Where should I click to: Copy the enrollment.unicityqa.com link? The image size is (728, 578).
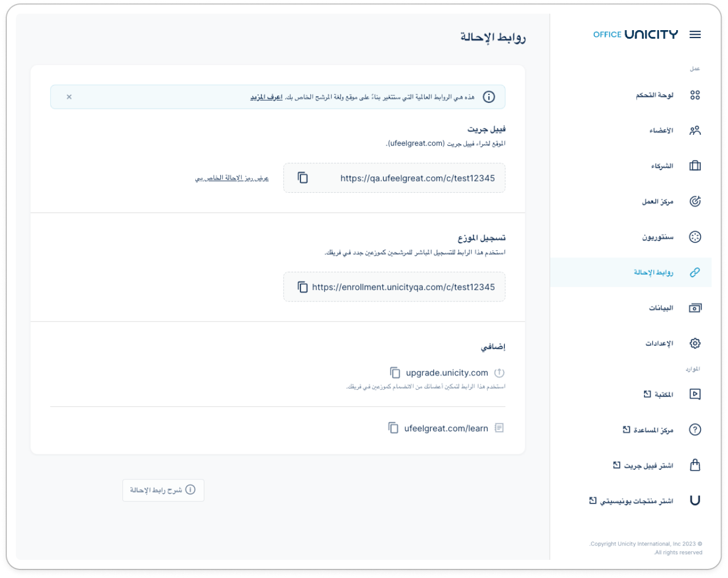[x=303, y=287]
